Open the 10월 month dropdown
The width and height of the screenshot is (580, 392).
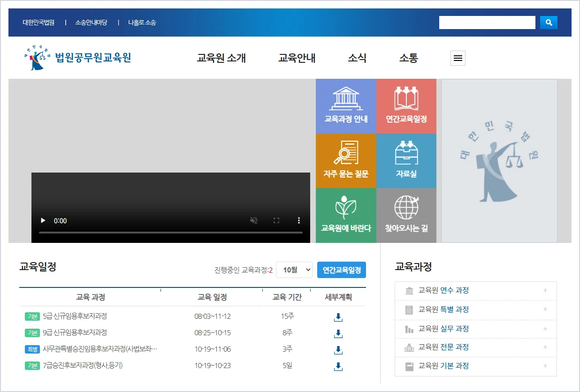coord(294,270)
